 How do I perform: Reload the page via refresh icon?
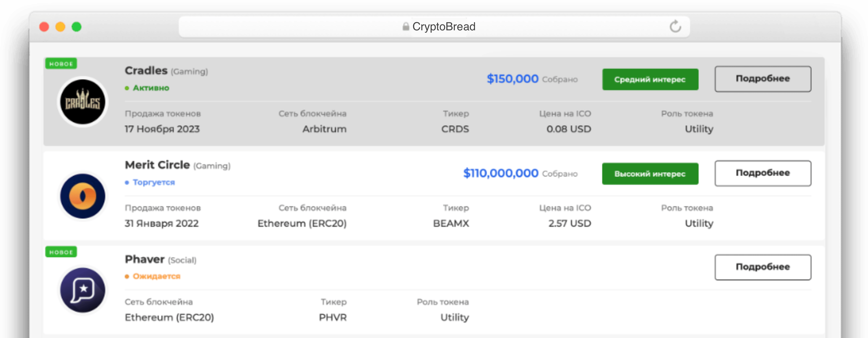[675, 26]
